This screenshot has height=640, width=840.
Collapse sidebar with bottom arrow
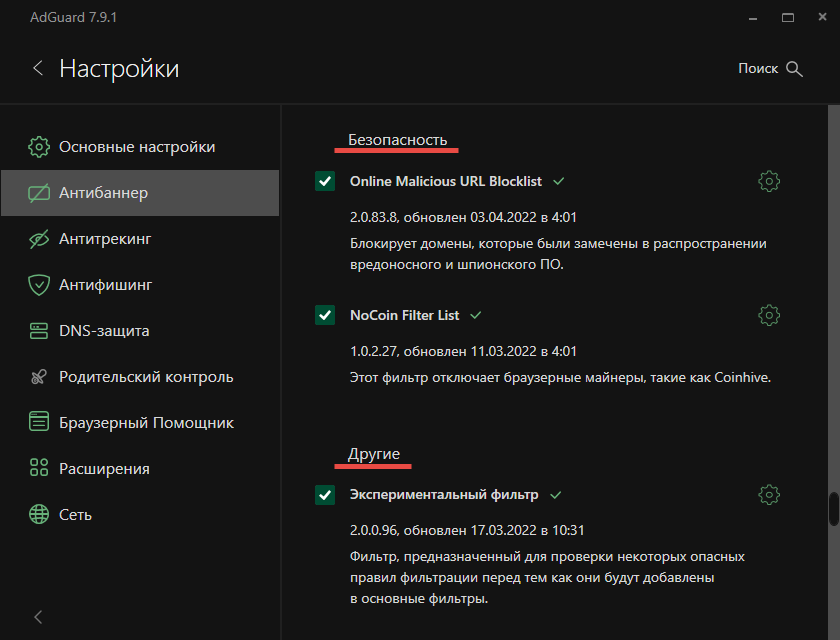38,617
